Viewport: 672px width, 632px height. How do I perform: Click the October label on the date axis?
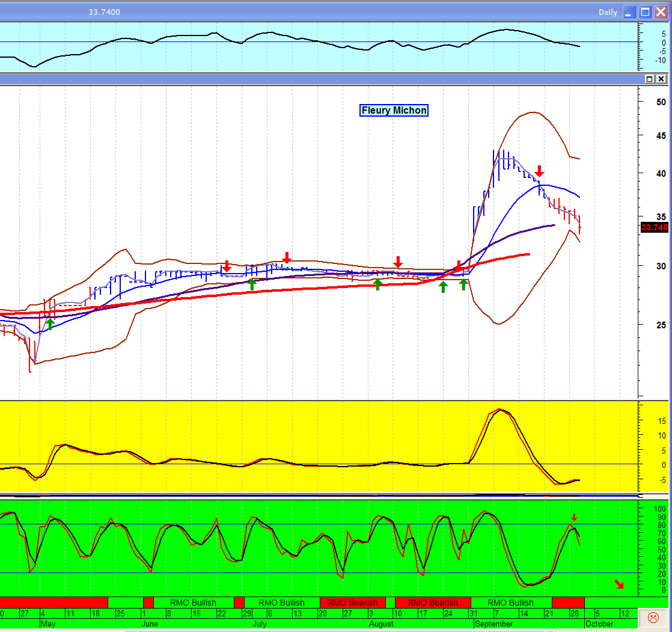pos(599,624)
